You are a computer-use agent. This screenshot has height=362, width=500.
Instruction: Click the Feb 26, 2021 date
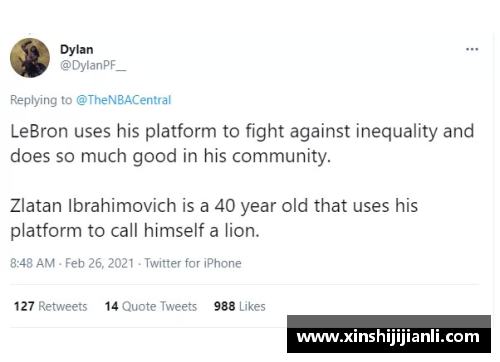tap(99, 263)
